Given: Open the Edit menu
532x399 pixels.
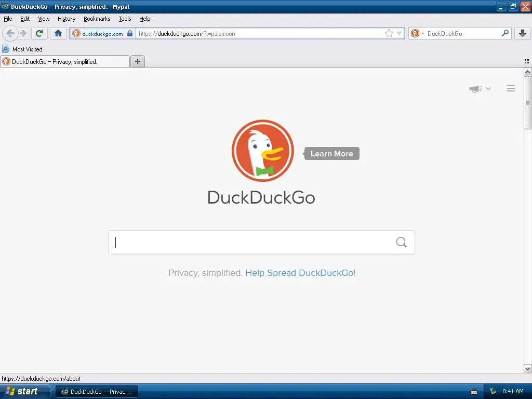Looking at the screenshot, I should coord(25,19).
